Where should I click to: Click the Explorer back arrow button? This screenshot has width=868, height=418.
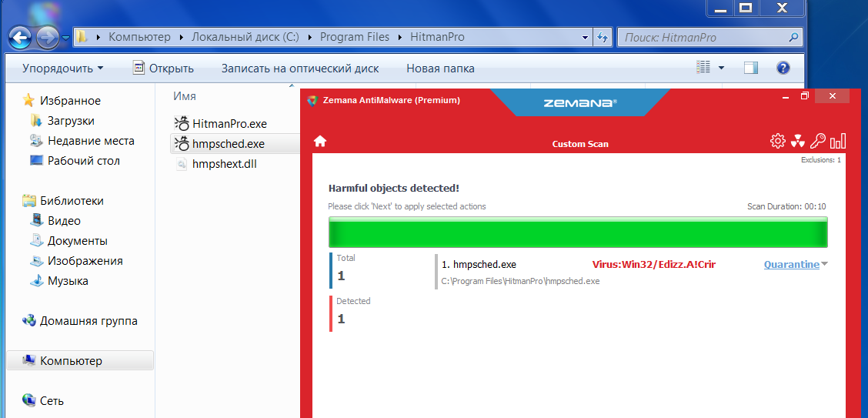pos(21,38)
